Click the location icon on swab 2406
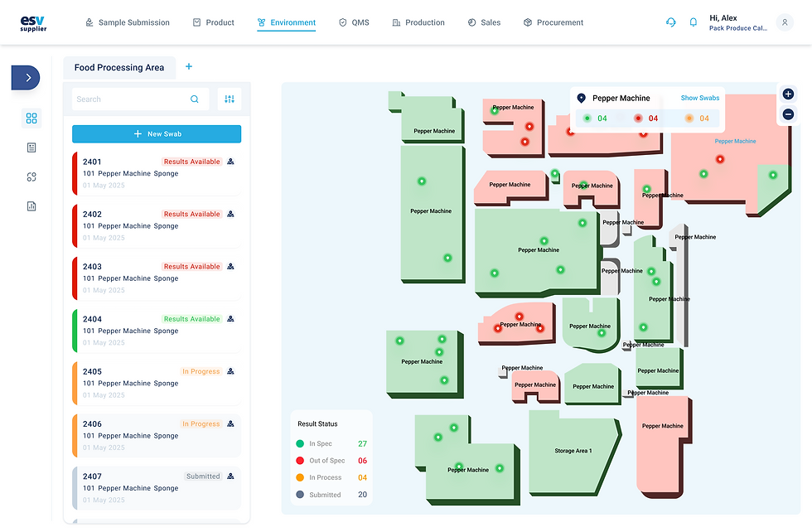 [x=230, y=423]
